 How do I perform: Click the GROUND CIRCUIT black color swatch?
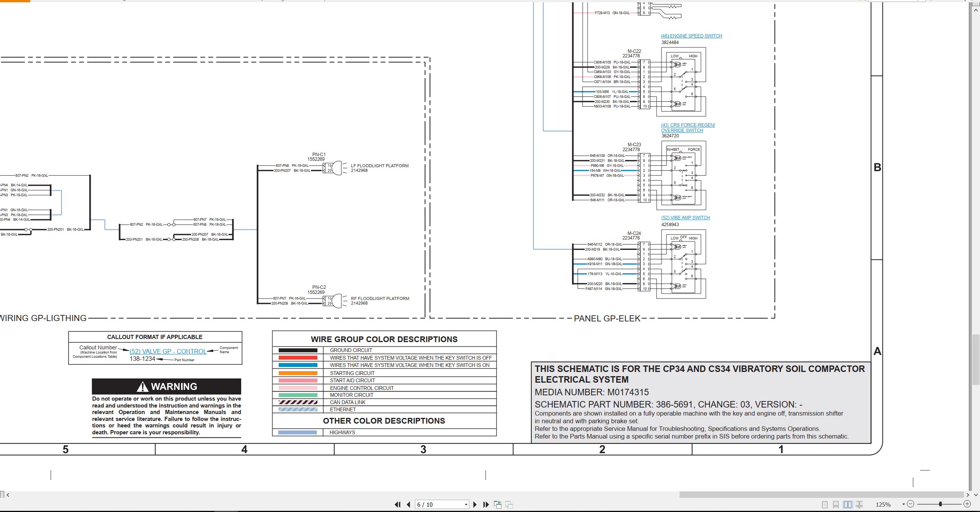298,350
